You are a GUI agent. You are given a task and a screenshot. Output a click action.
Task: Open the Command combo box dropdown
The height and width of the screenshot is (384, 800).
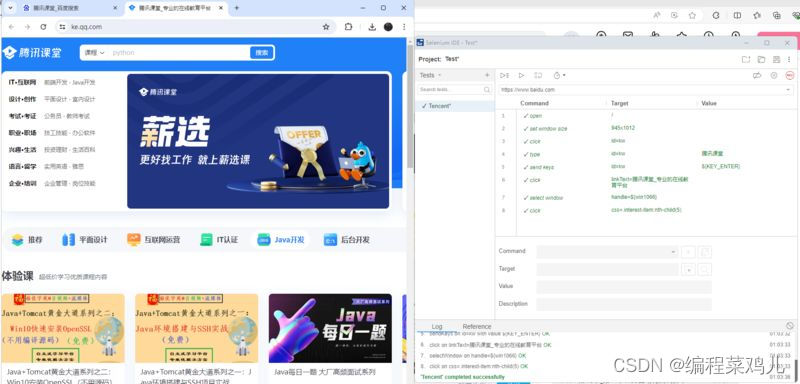[673, 252]
